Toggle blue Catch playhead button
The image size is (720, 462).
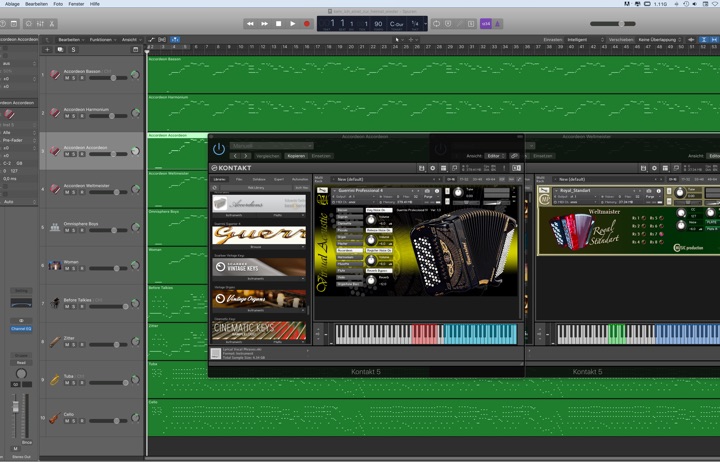[175, 39]
